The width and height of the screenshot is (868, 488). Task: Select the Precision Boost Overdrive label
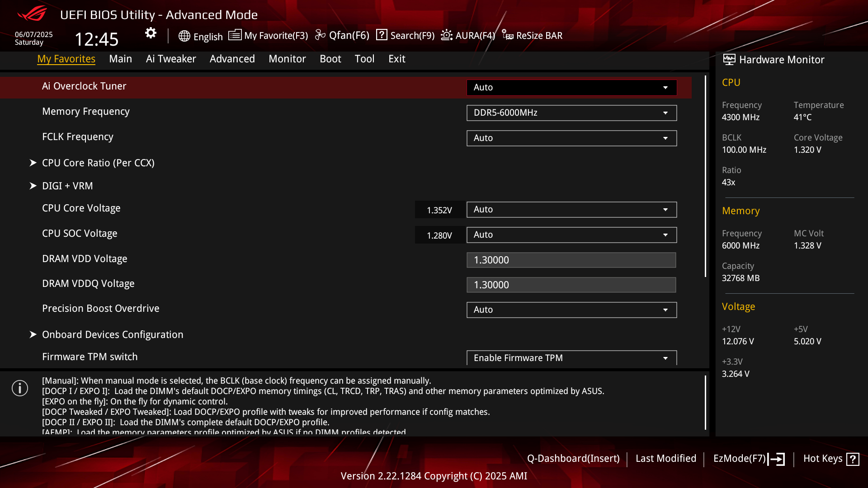click(101, 308)
